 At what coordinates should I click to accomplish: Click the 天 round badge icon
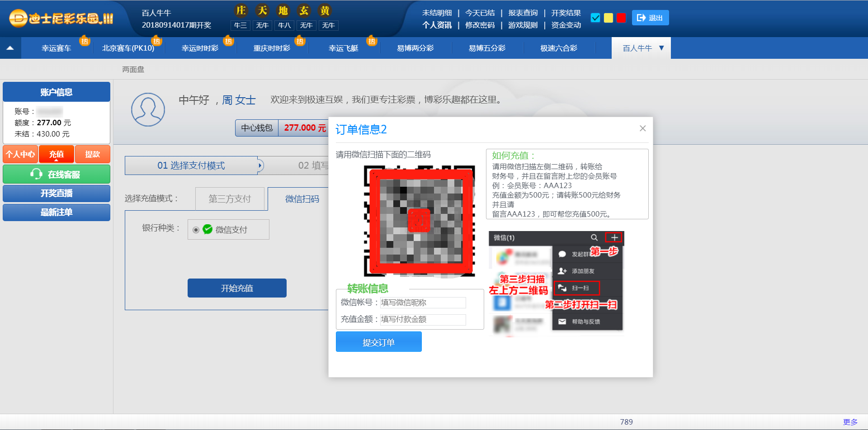tap(262, 10)
